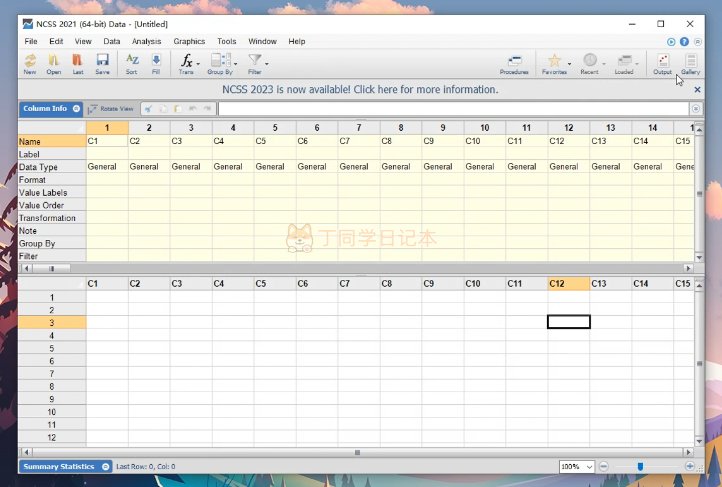Open the Gallery icon
The image size is (722, 487).
690,64
